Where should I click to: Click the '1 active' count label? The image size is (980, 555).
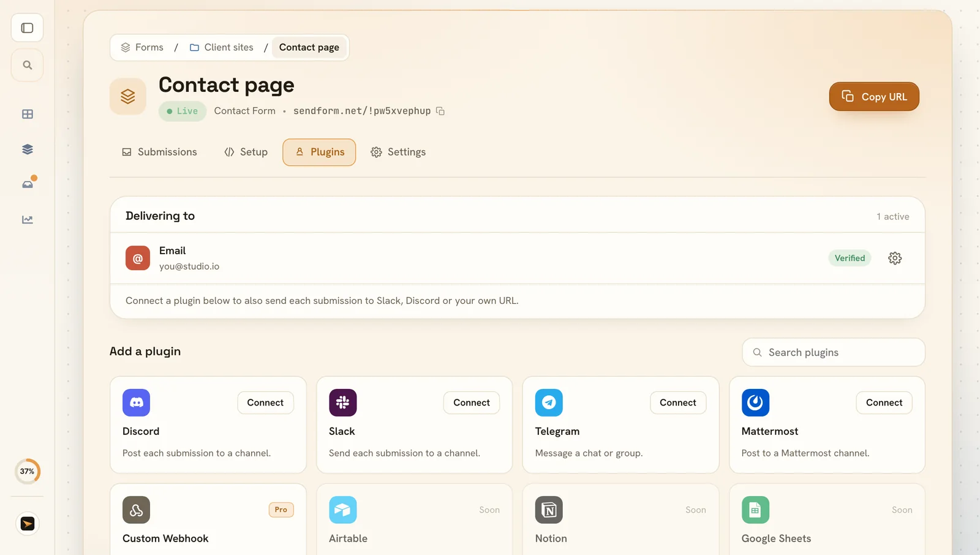click(x=892, y=216)
